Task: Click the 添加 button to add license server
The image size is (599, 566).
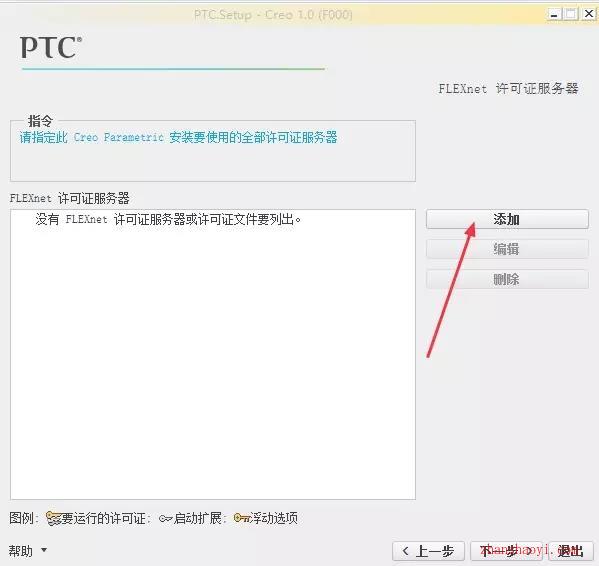Action: (x=507, y=219)
